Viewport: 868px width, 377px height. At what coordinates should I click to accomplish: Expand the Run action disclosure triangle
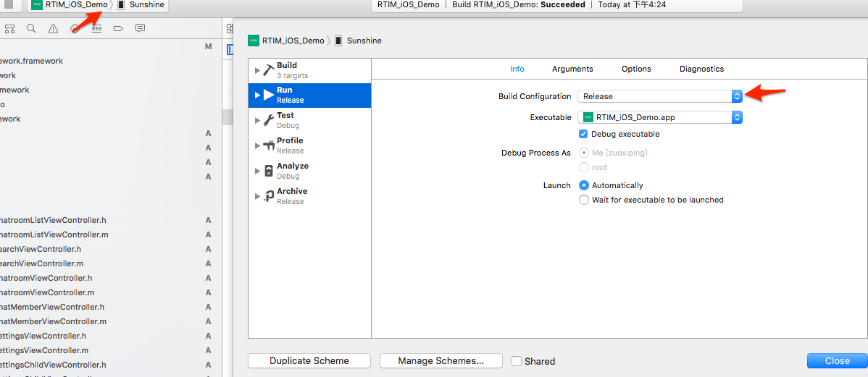[x=257, y=95]
